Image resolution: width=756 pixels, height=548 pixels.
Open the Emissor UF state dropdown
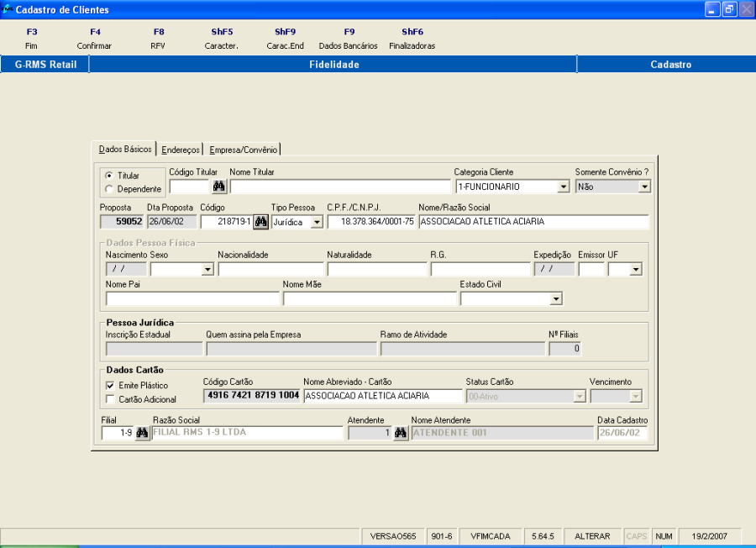(636, 269)
